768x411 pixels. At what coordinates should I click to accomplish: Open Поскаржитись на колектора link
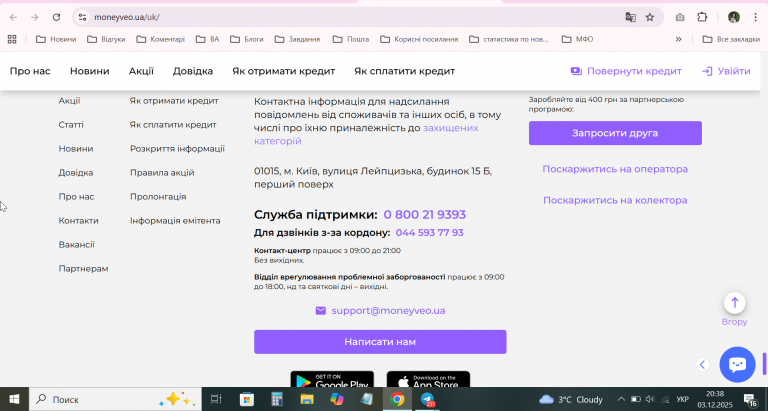tap(615, 200)
